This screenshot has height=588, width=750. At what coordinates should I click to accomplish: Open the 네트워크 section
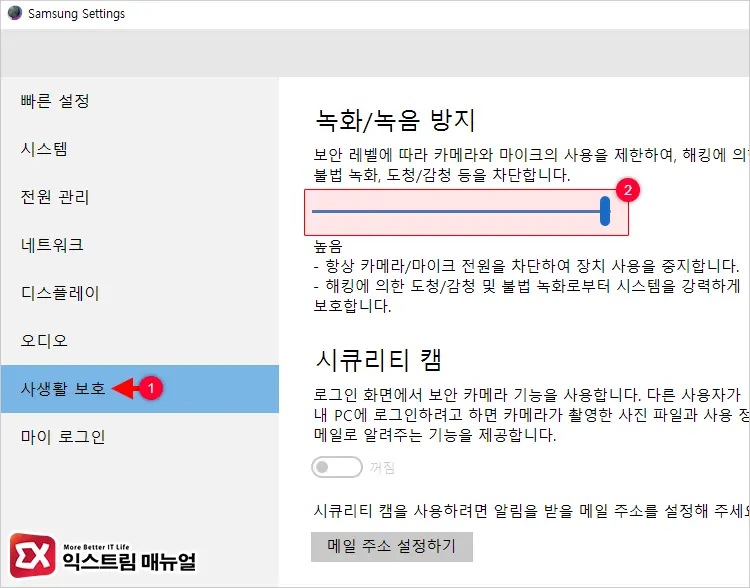52,245
